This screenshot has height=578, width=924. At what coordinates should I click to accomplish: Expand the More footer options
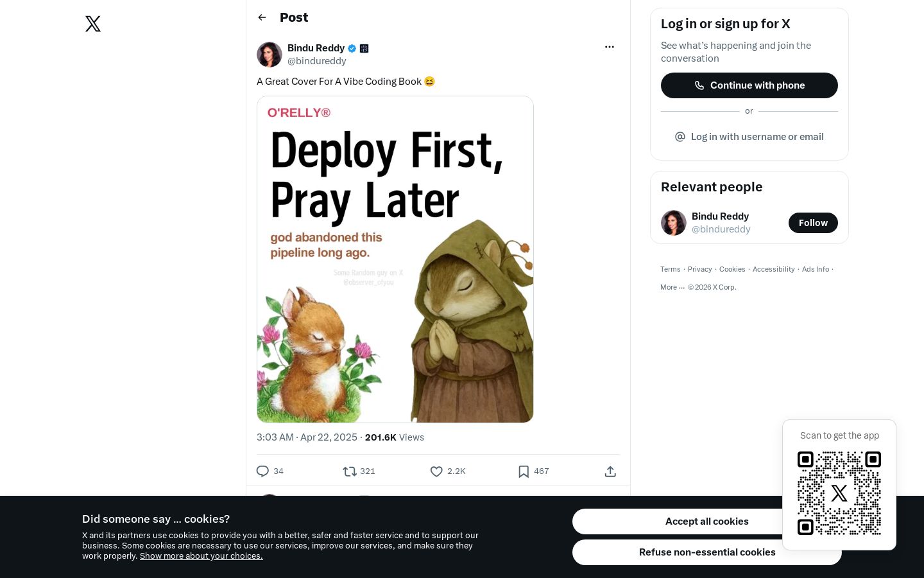[672, 287]
